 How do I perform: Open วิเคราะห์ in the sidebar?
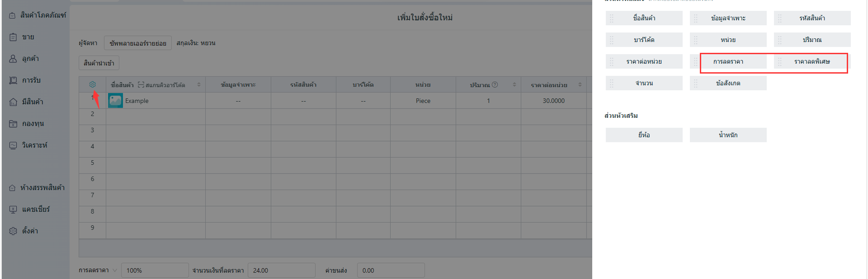(x=34, y=145)
